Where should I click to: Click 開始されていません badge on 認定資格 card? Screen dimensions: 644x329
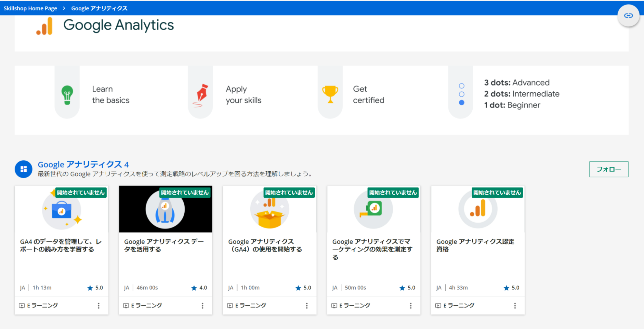click(497, 193)
